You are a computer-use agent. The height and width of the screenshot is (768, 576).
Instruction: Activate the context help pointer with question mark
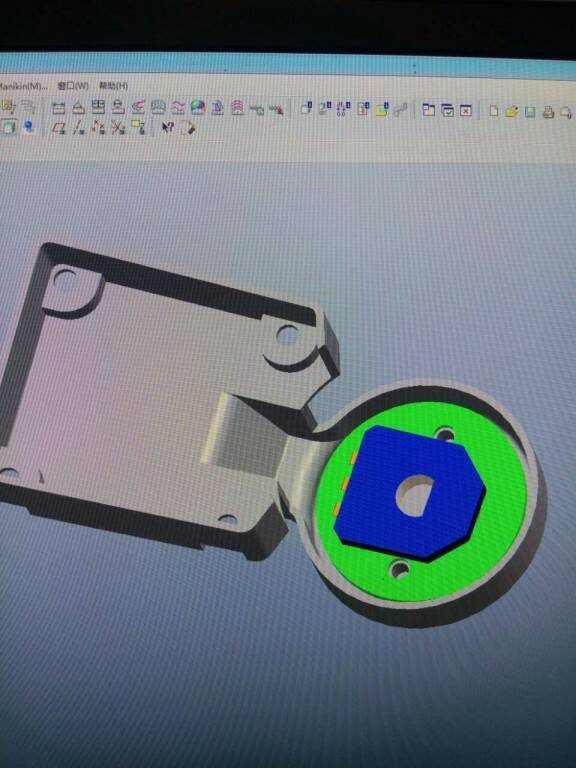click(x=168, y=127)
